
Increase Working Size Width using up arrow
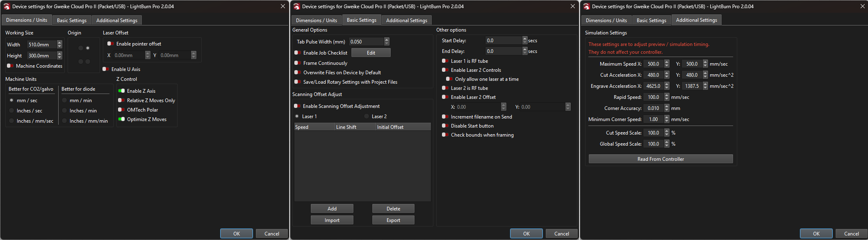coord(59,43)
